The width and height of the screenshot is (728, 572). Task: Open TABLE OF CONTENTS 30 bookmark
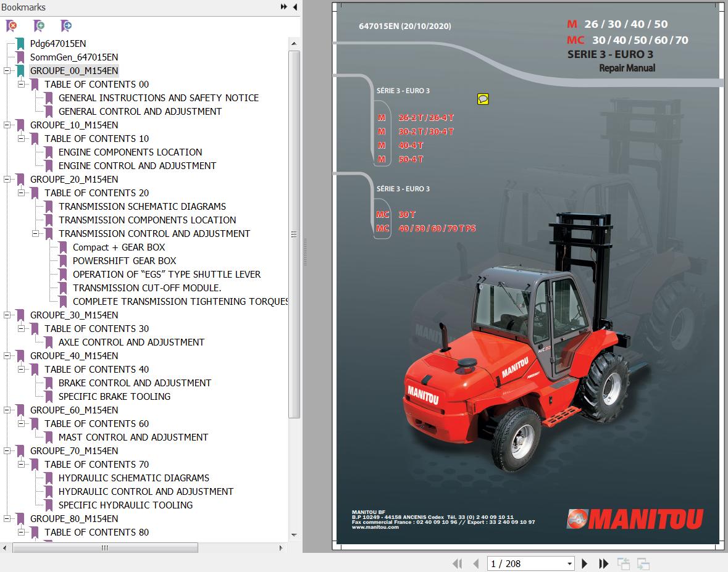click(x=96, y=328)
